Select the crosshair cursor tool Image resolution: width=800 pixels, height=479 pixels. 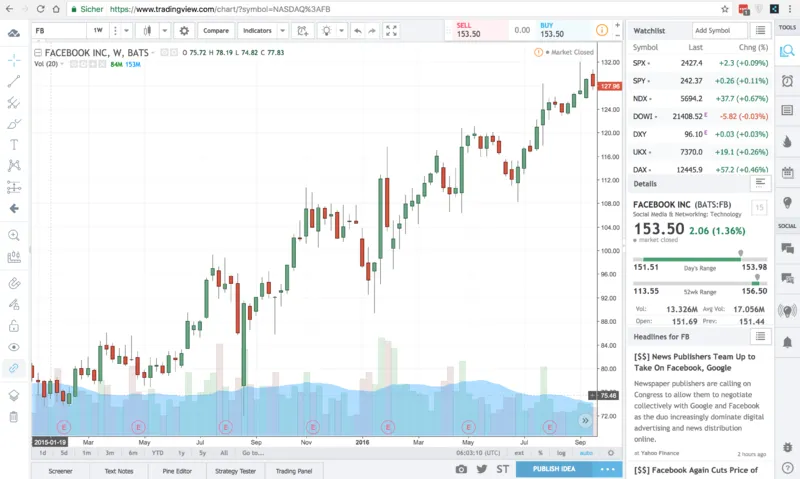tap(14, 60)
